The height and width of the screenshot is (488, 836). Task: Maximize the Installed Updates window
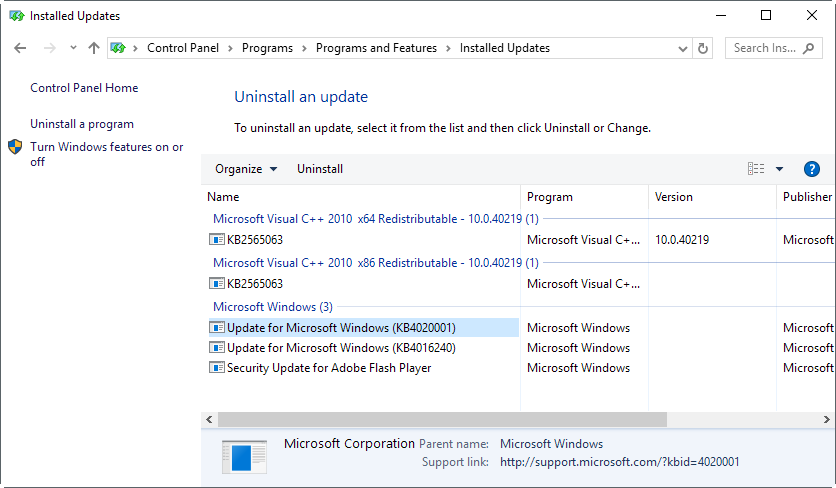pyautogui.click(x=766, y=15)
